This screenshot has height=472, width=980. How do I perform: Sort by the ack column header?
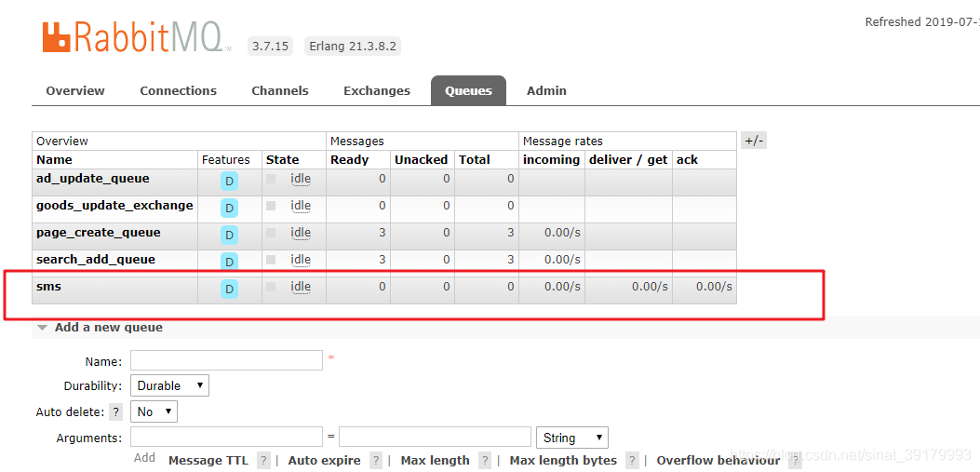687,159
